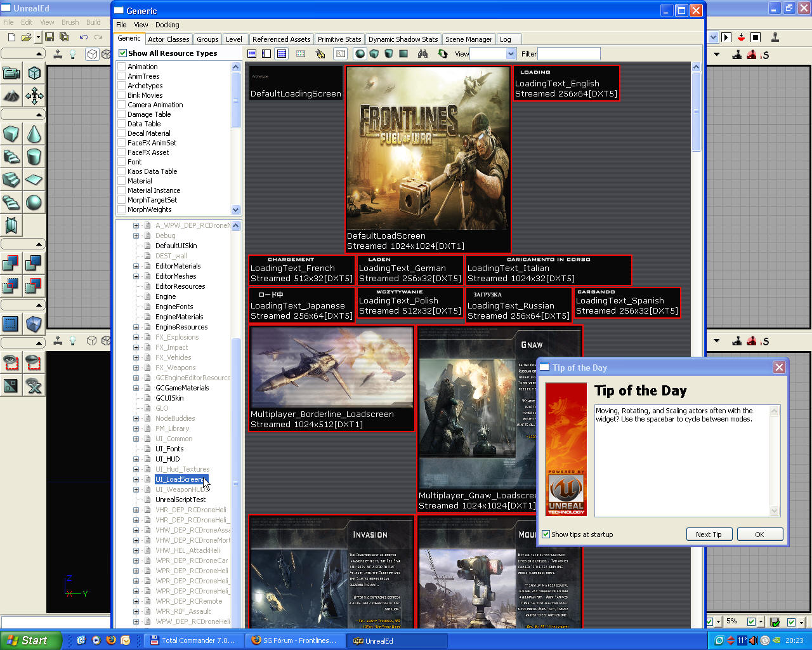The height and width of the screenshot is (650, 812).
Task: Uncheck Show All Resource Types
Action: pos(123,53)
